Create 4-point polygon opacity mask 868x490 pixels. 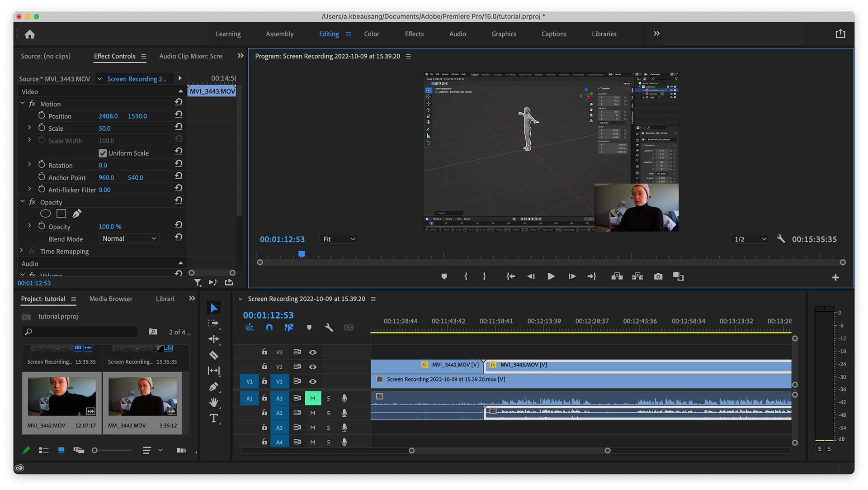61,214
